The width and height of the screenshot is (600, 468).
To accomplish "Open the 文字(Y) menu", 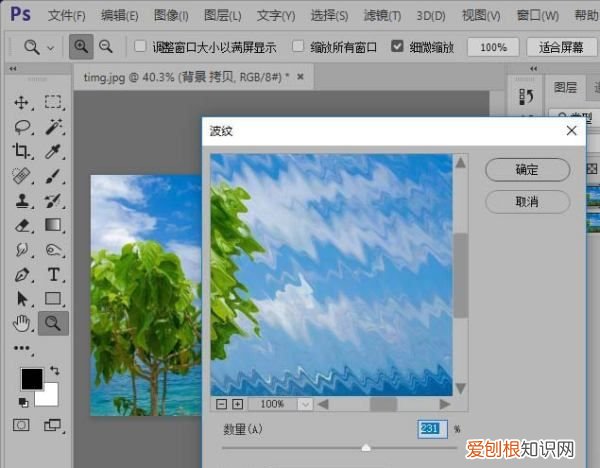I will [276, 16].
